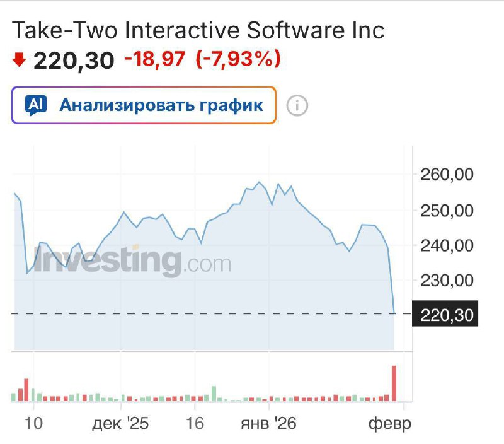Click the AI speech-bubble icon
This screenshot has height=444, width=504.
(37, 105)
